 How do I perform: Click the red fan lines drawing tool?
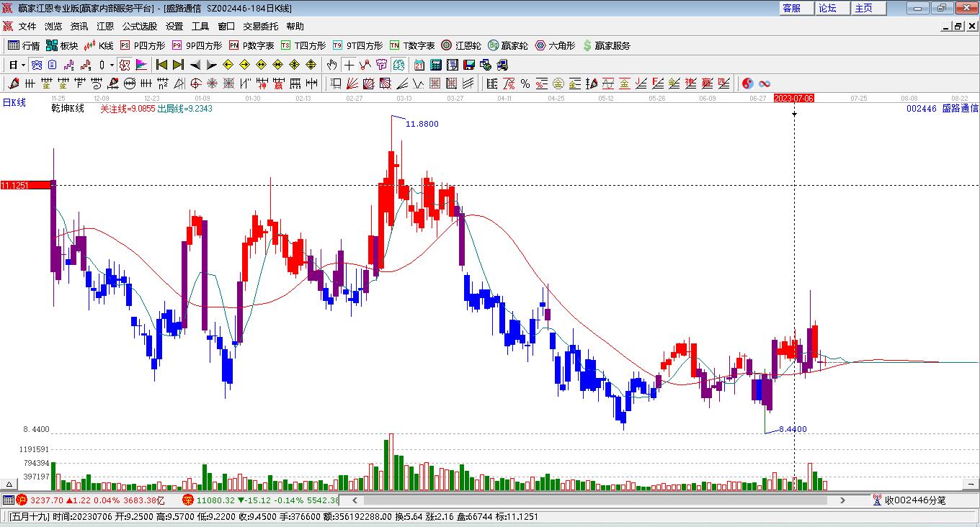click(352, 84)
